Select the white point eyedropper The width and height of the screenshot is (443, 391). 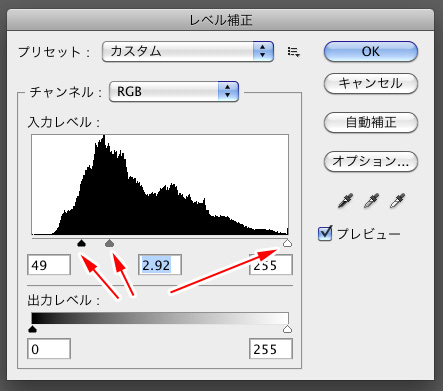[397, 201]
